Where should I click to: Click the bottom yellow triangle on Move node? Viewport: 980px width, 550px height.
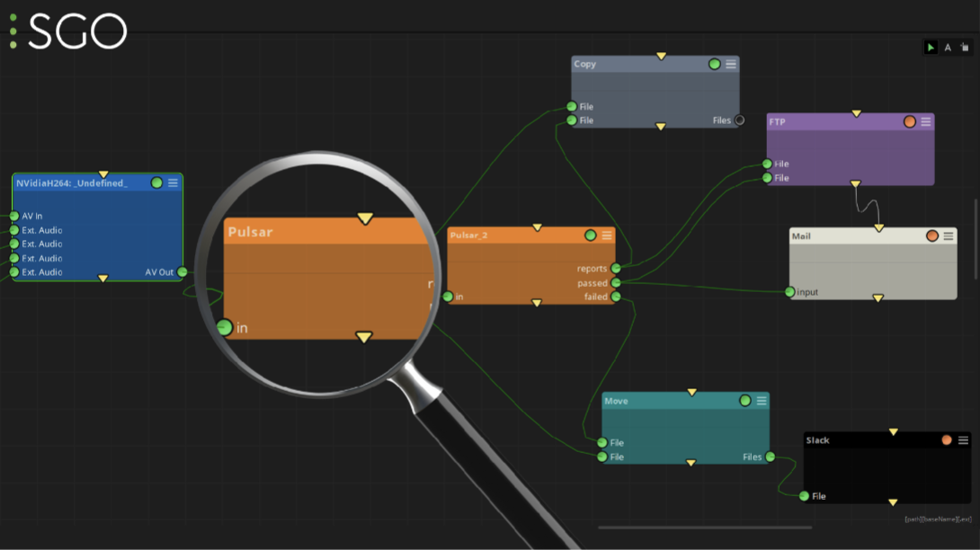click(x=690, y=463)
